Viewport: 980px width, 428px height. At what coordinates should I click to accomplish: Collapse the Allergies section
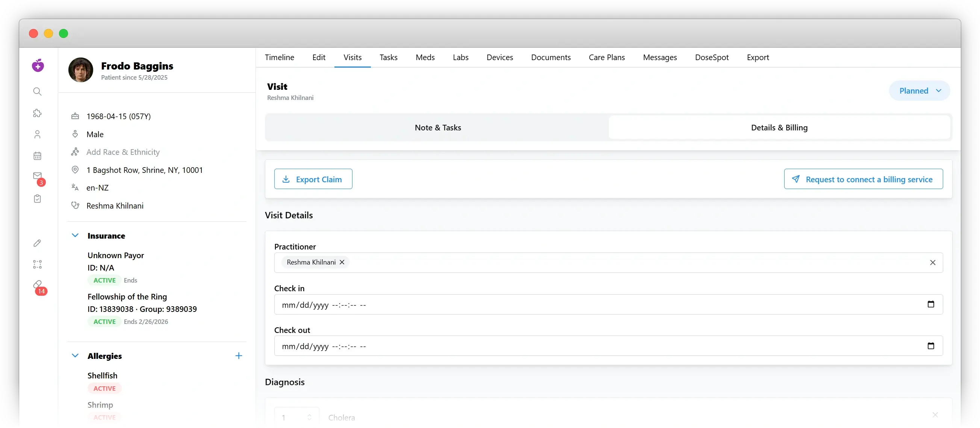74,356
